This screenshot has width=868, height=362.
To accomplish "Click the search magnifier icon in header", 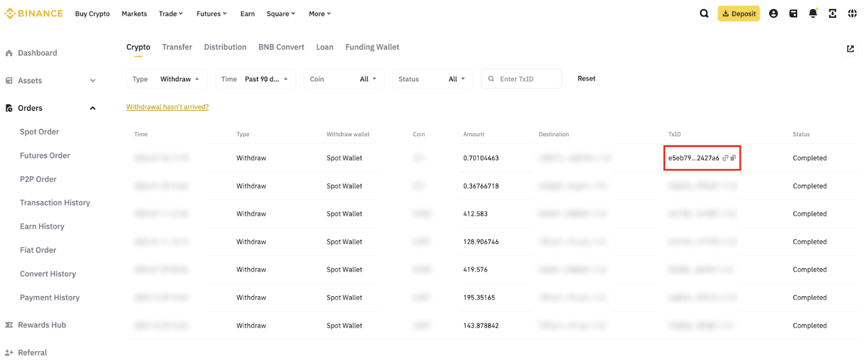I will [x=704, y=14].
